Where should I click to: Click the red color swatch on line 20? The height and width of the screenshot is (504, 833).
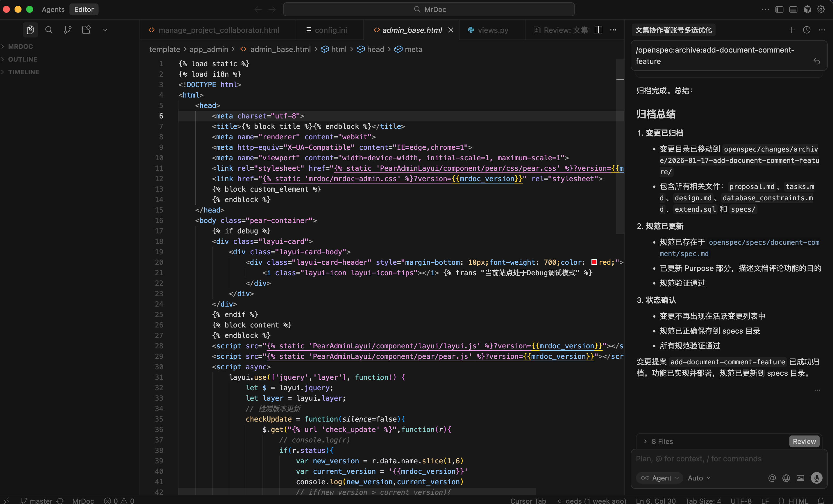click(594, 262)
